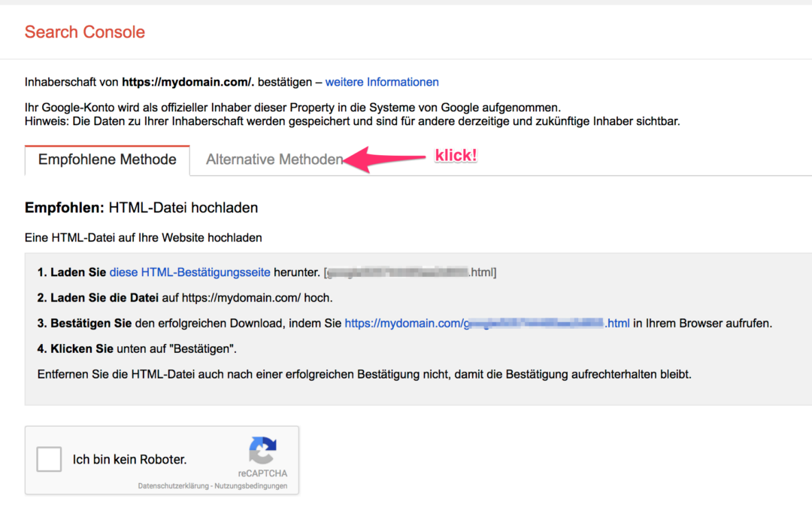812x508 pixels.
Task: Click the 'Ich bin kein Roboter.' label
Action: [x=129, y=459]
